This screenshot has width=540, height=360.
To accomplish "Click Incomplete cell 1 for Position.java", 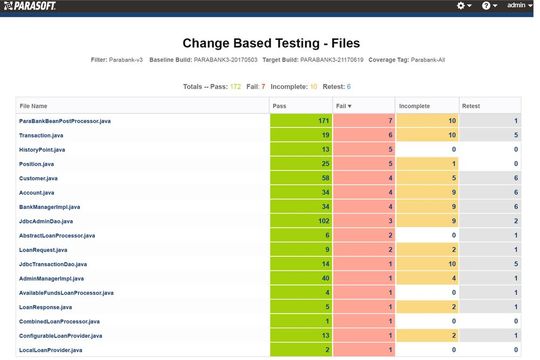I will pos(427,164).
